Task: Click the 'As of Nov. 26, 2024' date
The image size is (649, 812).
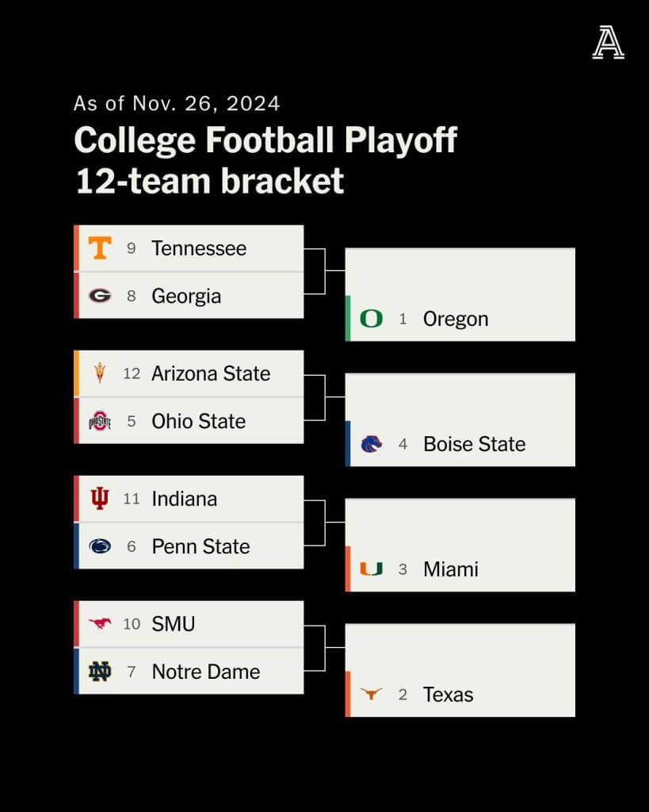Action: point(177,104)
